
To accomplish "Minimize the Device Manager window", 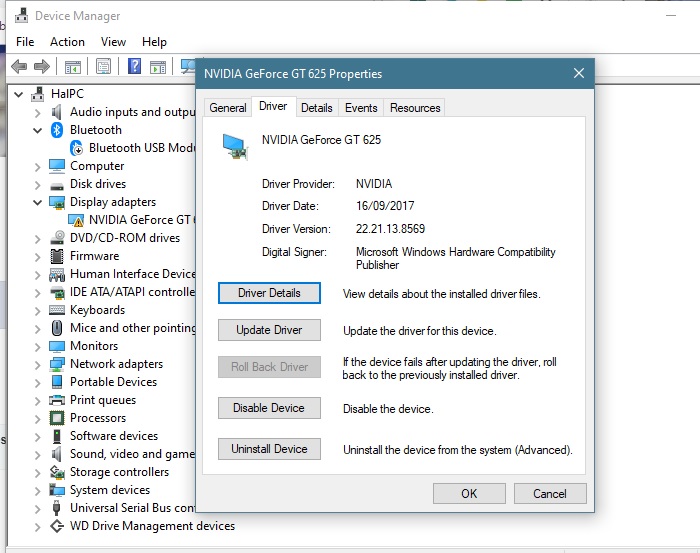I will [671, 16].
